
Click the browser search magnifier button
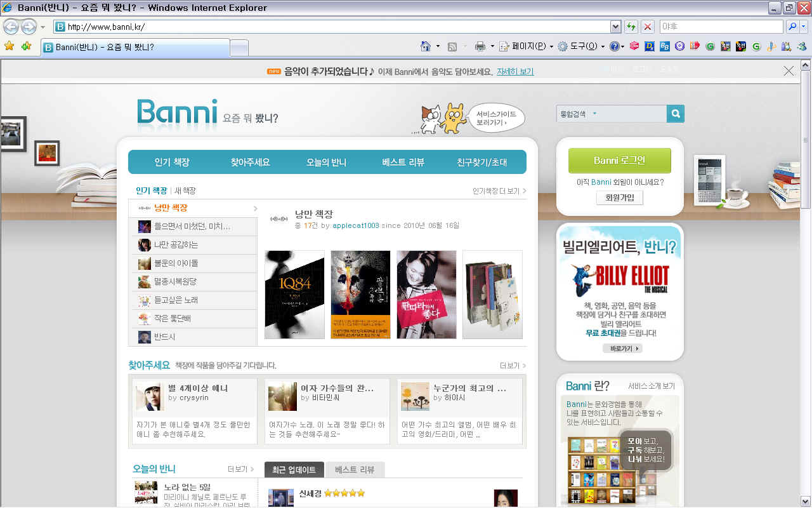pyautogui.click(x=792, y=27)
